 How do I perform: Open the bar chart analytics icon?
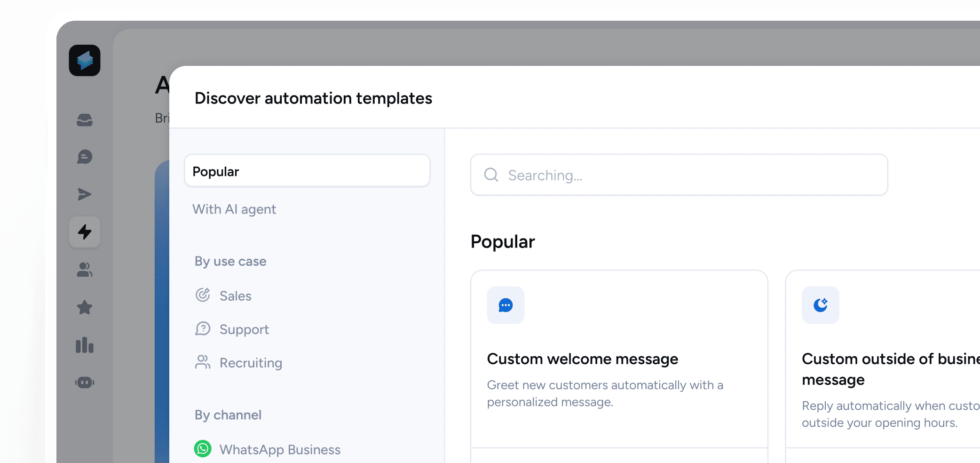[x=85, y=345]
